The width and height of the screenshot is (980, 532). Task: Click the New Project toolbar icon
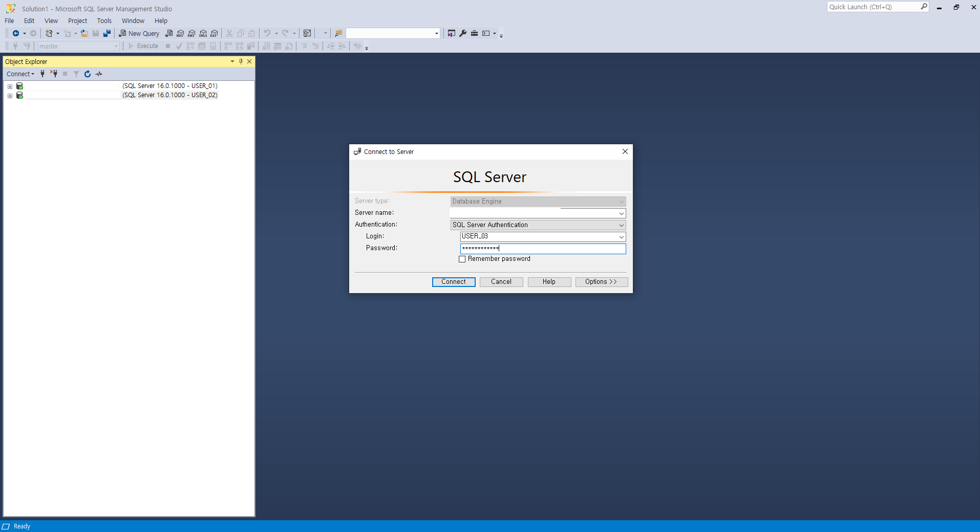(x=49, y=33)
